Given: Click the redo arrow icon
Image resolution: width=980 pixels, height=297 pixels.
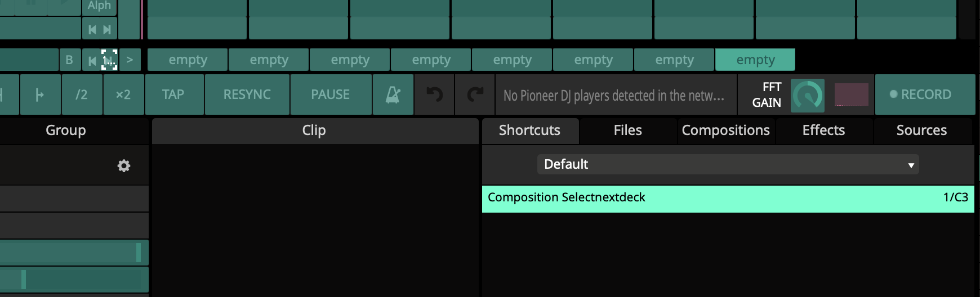Looking at the screenshot, I should pos(475,94).
